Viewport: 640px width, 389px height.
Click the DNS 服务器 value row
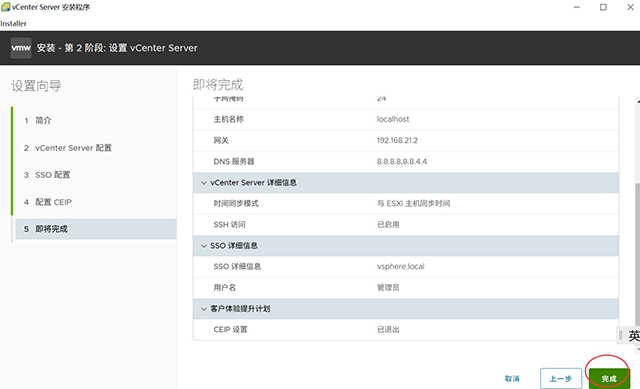[406, 162]
